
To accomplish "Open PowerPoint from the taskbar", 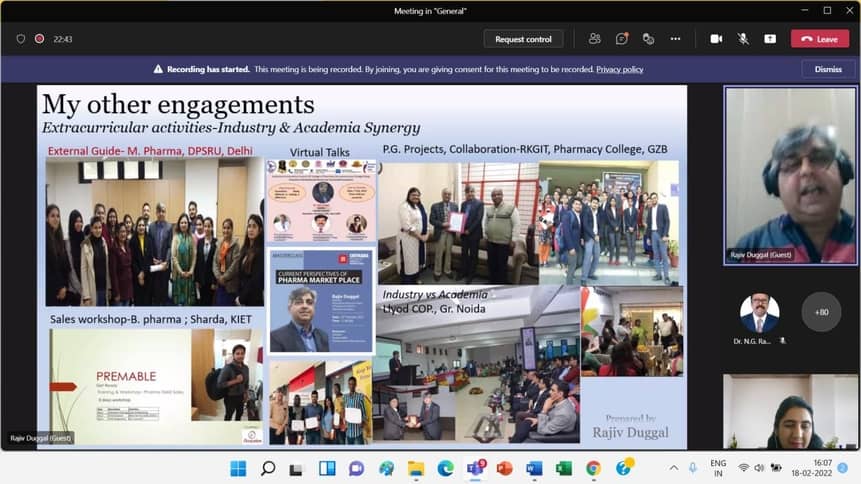I will (x=504, y=468).
